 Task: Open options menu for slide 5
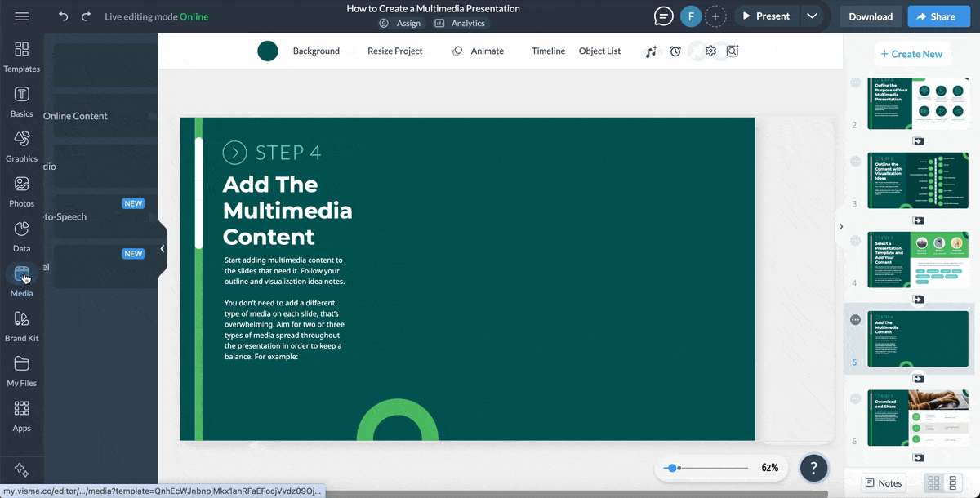tap(855, 320)
